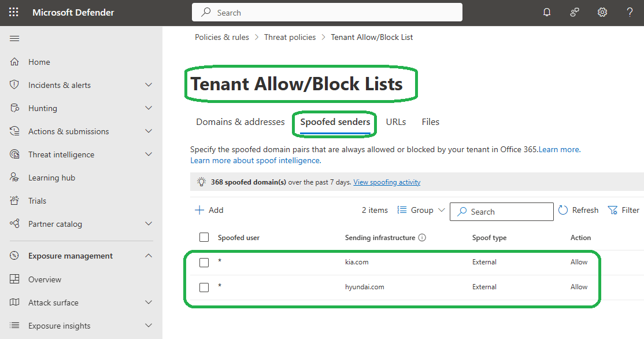Collapse the Exposure management section

pos(149,256)
